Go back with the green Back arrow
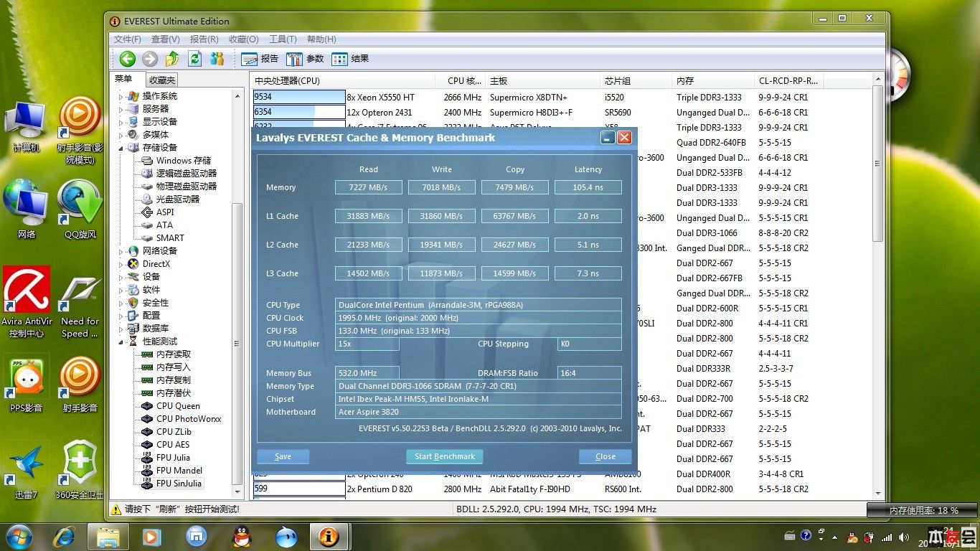This screenshot has width=980, height=551. pos(128,59)
